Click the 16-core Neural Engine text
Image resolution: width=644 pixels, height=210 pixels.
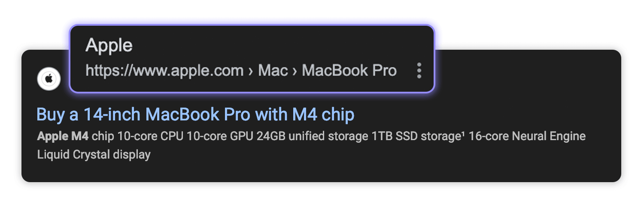point(527,136)
